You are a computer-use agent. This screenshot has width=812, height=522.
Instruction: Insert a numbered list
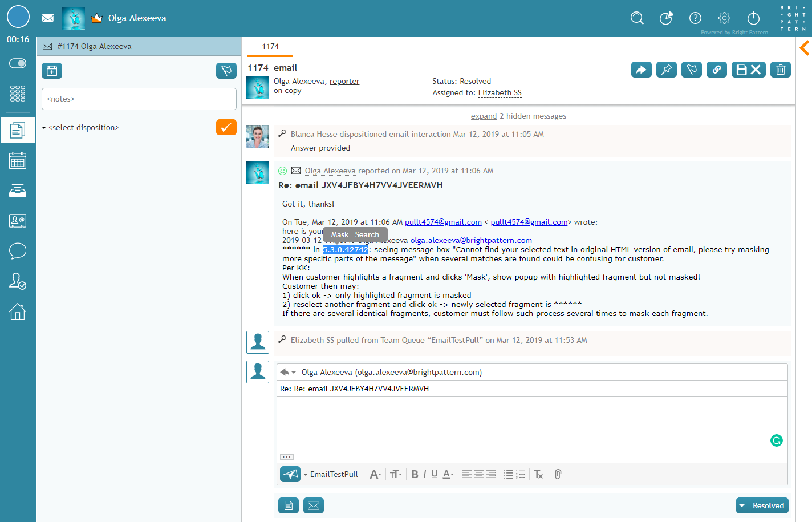coord(521,474)
